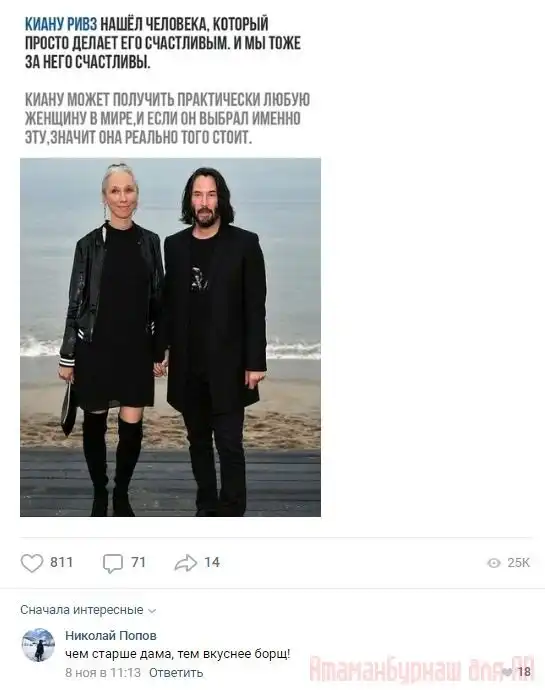The width and height of the screenshot is (545, 690).
Task: Expand the Сначала интересные sort chevron
Action: 152,611
